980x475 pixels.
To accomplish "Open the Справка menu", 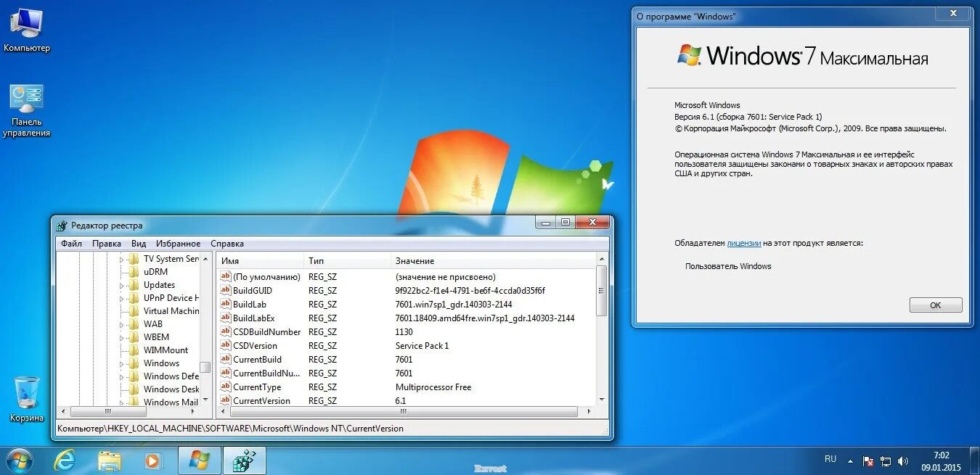I will point(227,244).
